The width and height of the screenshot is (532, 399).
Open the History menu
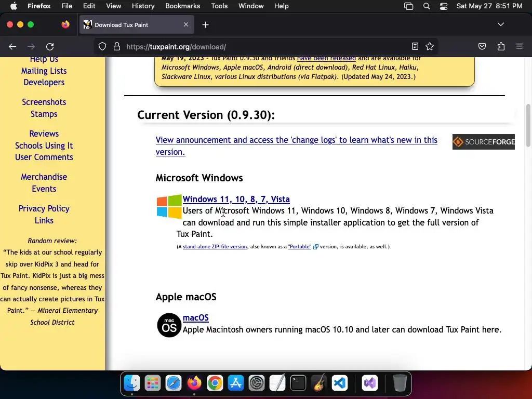coord(143,6)
